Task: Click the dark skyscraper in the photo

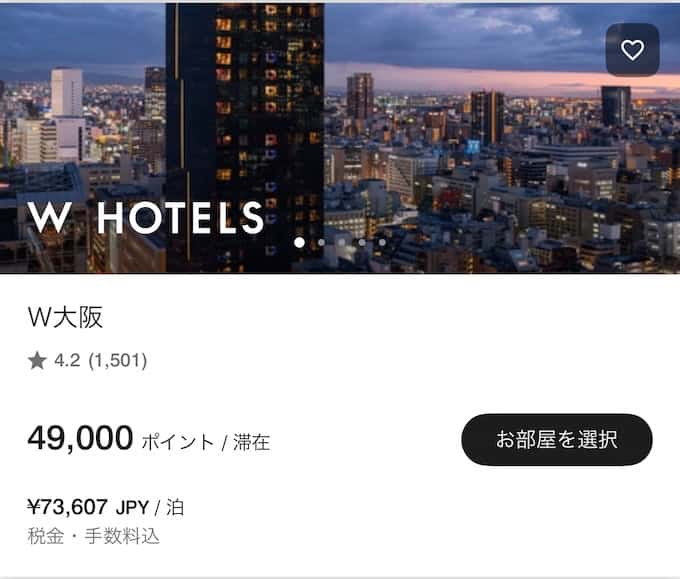Action: [x=245, y=138]
